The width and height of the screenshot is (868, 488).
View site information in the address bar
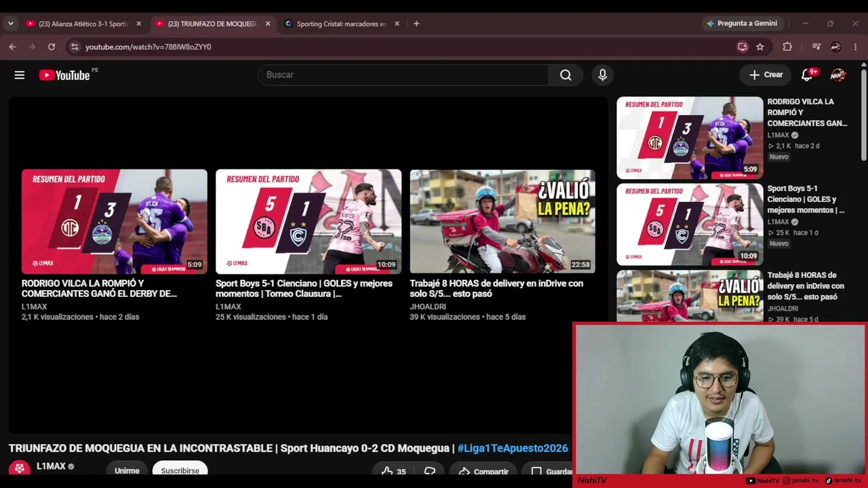click(x=74, y=47)
